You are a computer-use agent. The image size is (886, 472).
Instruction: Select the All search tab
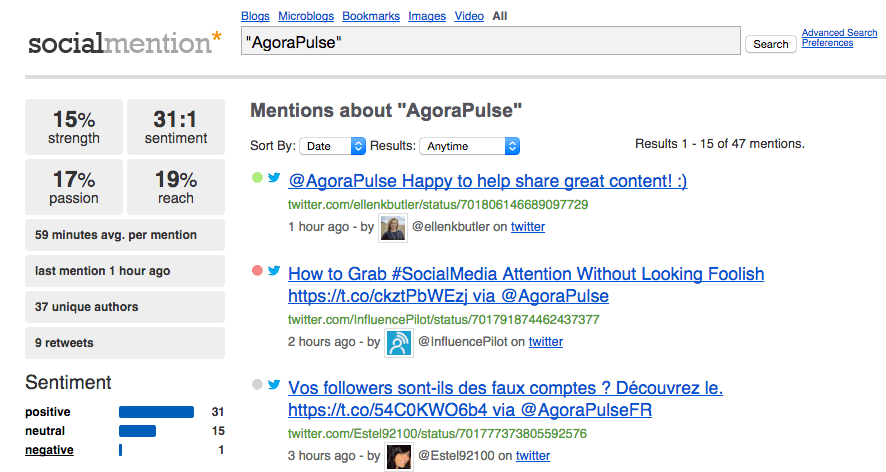coord(500,16)
